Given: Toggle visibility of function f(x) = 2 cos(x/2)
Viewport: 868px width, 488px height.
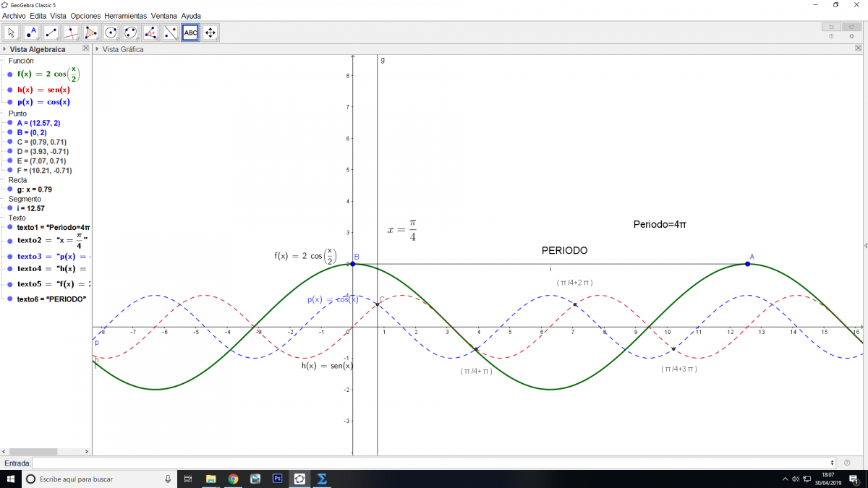Looking at the screenshot, I should click(10, 74).
